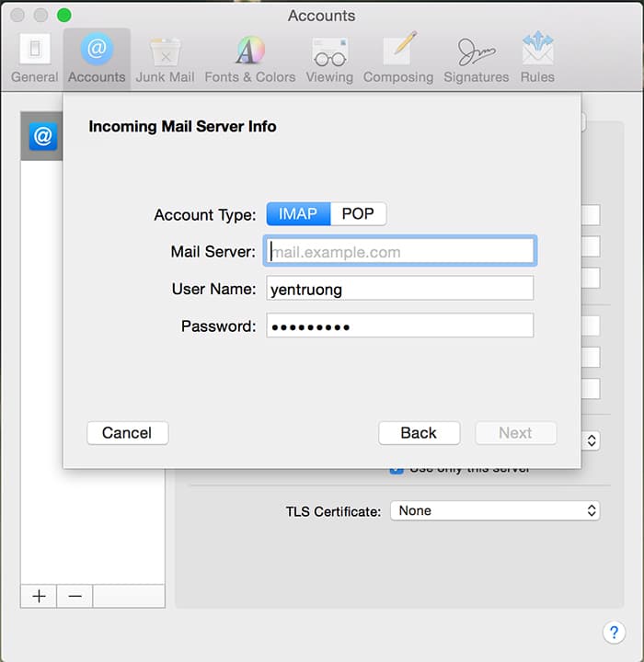
Task: Select the Accounts toolbar icon
Action: tap(97, 59)
